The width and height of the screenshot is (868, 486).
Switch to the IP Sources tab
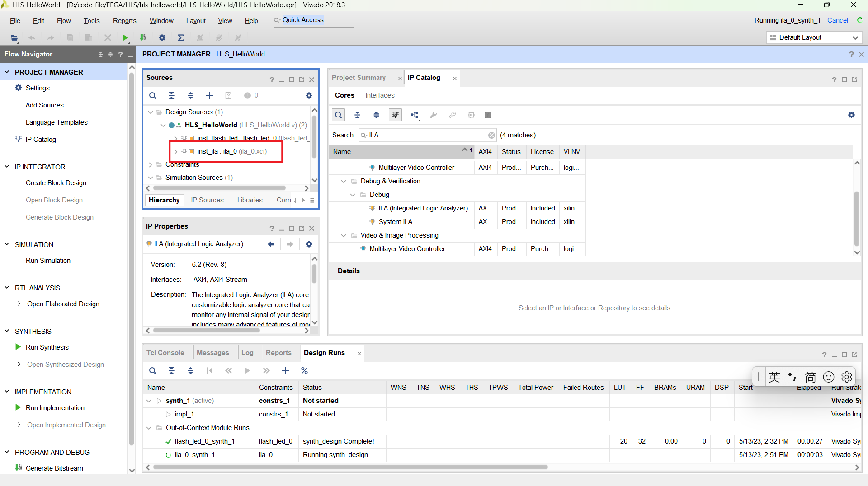(207, 200)
